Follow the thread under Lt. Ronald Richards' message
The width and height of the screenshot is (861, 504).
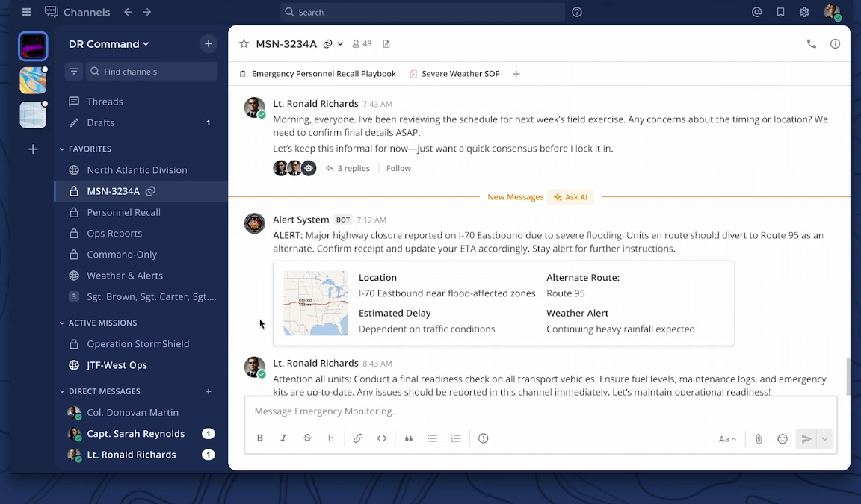(398, 168)
